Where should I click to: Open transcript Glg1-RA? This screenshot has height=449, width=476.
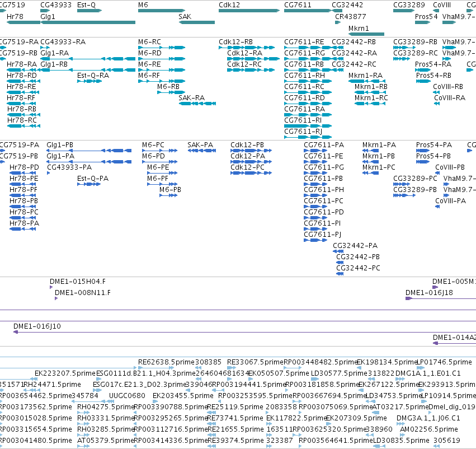(55, 53)
